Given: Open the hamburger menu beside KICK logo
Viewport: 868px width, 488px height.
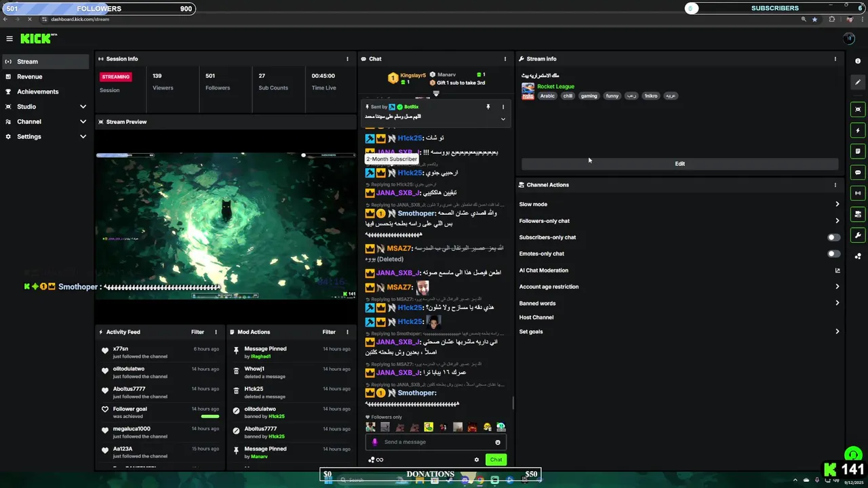Looking at the screenshot, I should click(x=9, y=39).
